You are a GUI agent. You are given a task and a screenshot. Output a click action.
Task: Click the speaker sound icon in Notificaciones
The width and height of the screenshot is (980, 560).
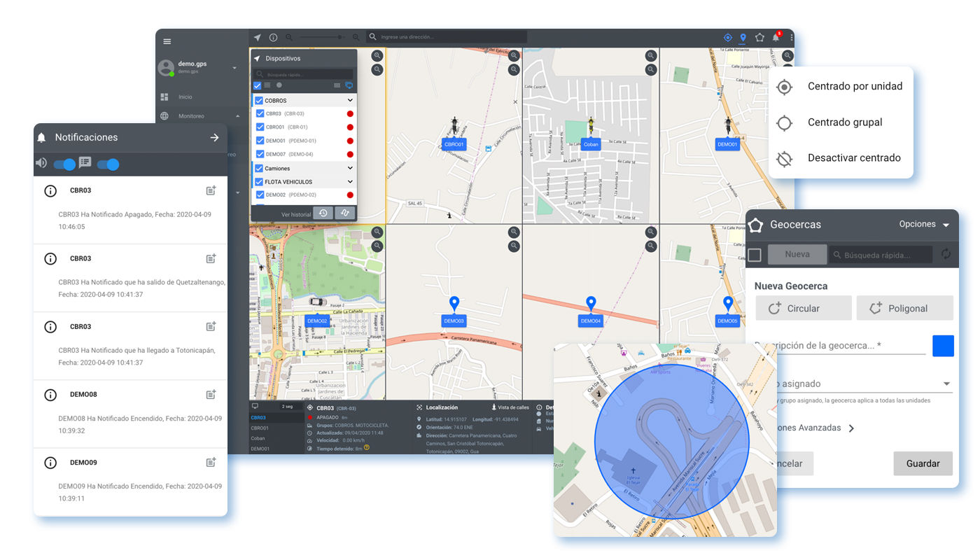click(42, 163)
